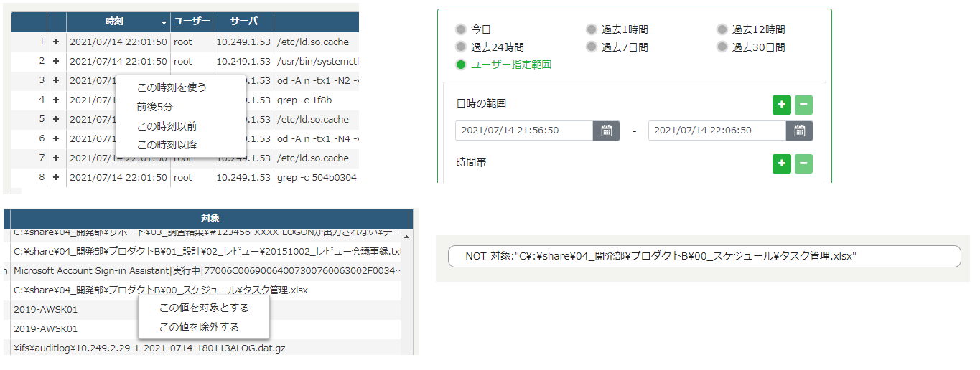Image resolution: width=980 pixels, height=370 pixels.
Task: Click the 22:01:50 timestamp in row 2
Action: (x=118, y=62)
